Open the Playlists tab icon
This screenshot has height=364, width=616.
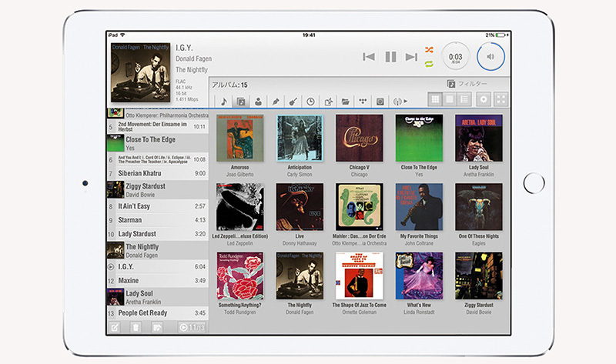click(x=328, y=102)
